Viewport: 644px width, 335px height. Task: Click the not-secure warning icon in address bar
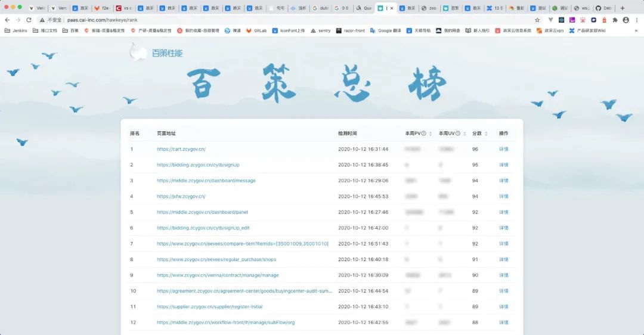point(42,20)
